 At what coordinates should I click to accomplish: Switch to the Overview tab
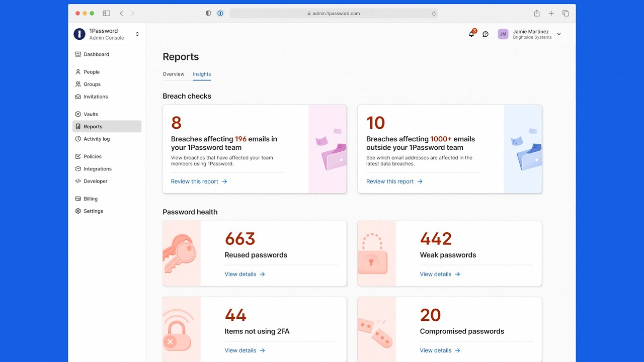click(x=174, y=74)
